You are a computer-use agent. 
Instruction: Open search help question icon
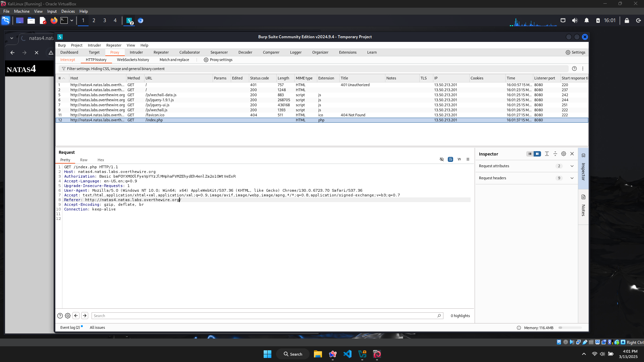60,316
